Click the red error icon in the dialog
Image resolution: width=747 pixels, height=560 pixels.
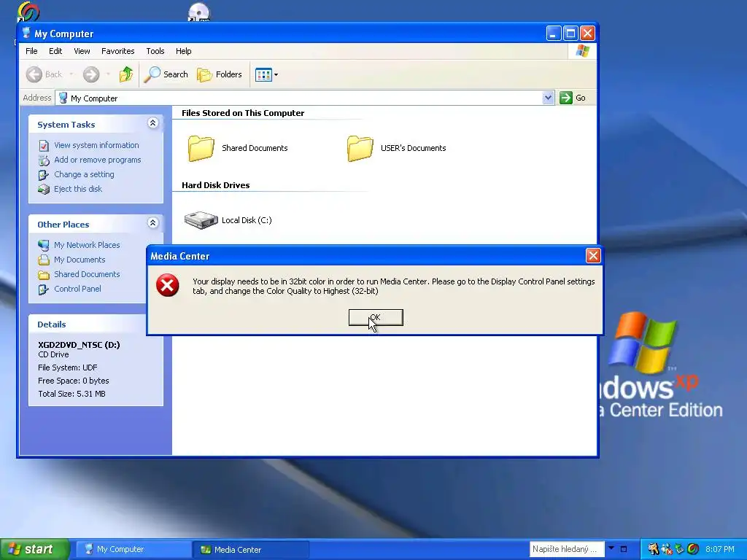click(168, 285)
